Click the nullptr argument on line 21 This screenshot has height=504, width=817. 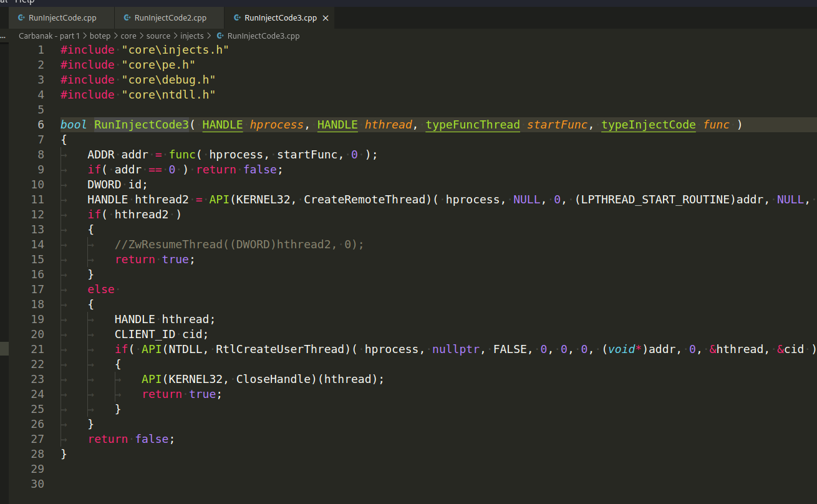point(455,349)
